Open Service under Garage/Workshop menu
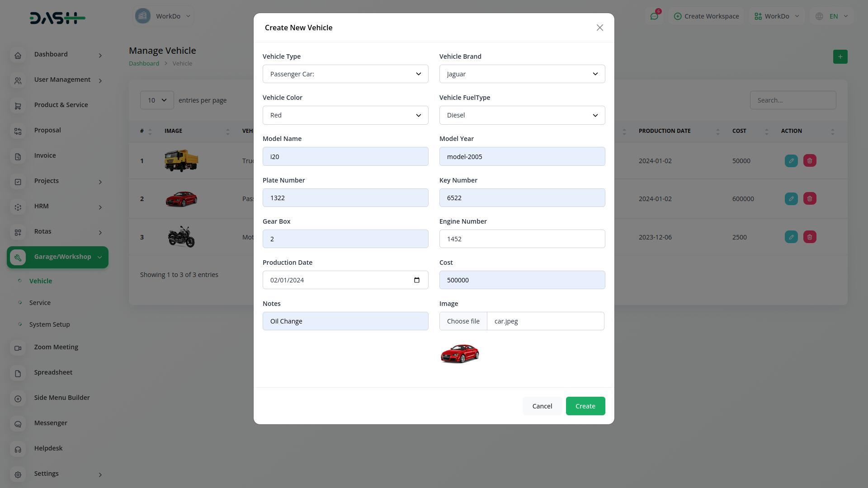 tap(40, 303)
